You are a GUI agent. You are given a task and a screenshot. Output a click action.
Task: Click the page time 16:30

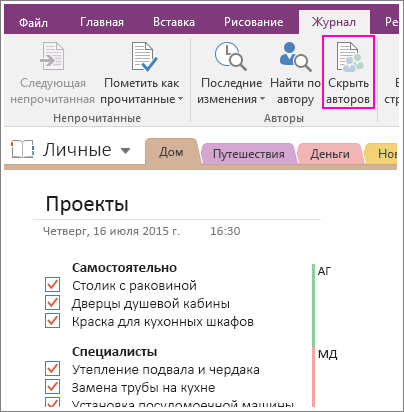(x=225, y=231)
